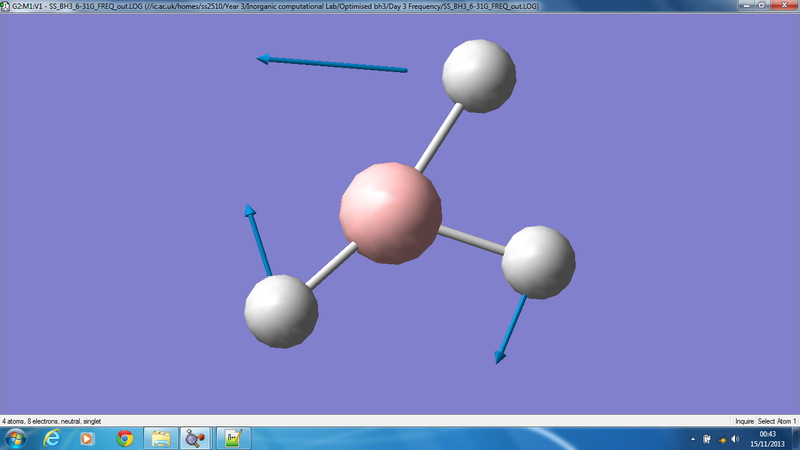Open Windows Explorer folder icon in taskbar
This screenshot has height=450, width=800.
[x=161, y=439]
